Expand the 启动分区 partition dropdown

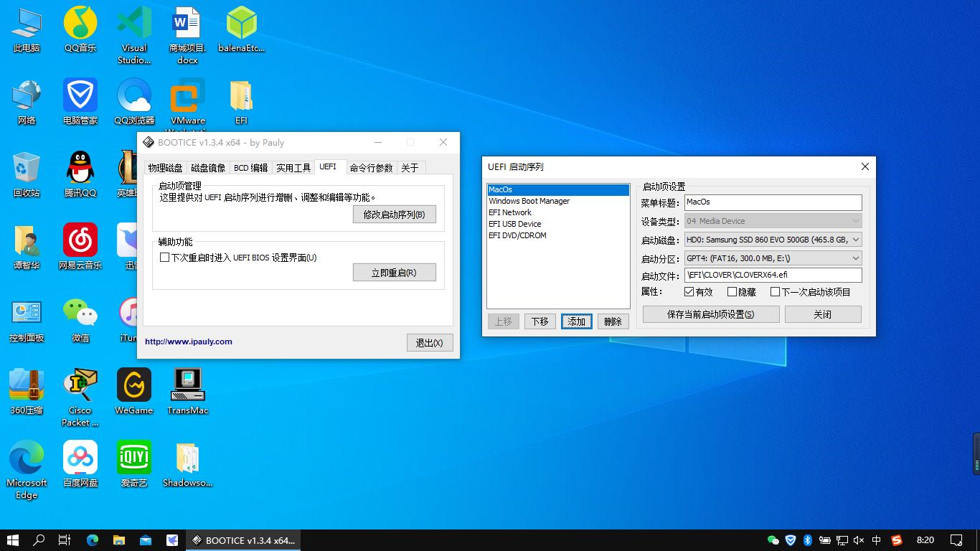tap(855, 258)
